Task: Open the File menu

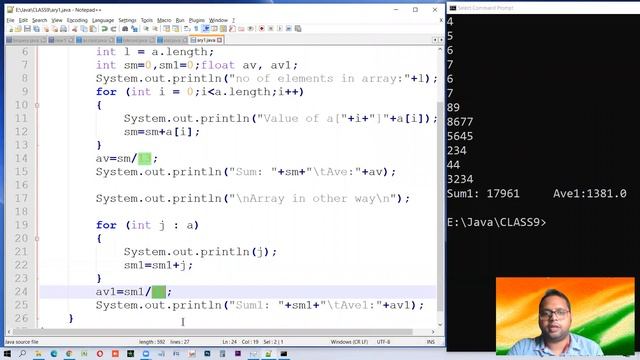Action: (x=10, y=20)
